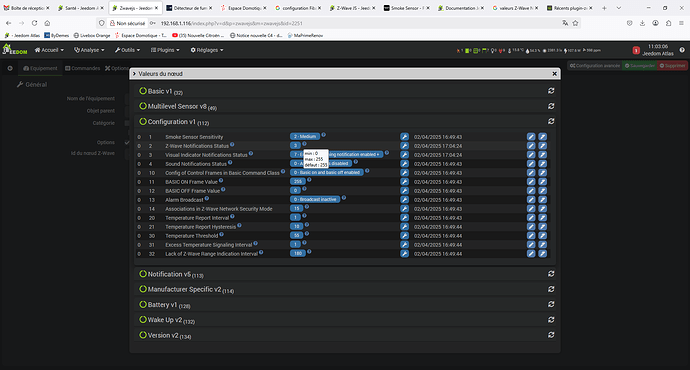Viewport: 690px width, 370px height.
Task: Click the '2 - Medium' value badge
Action: 305,136
